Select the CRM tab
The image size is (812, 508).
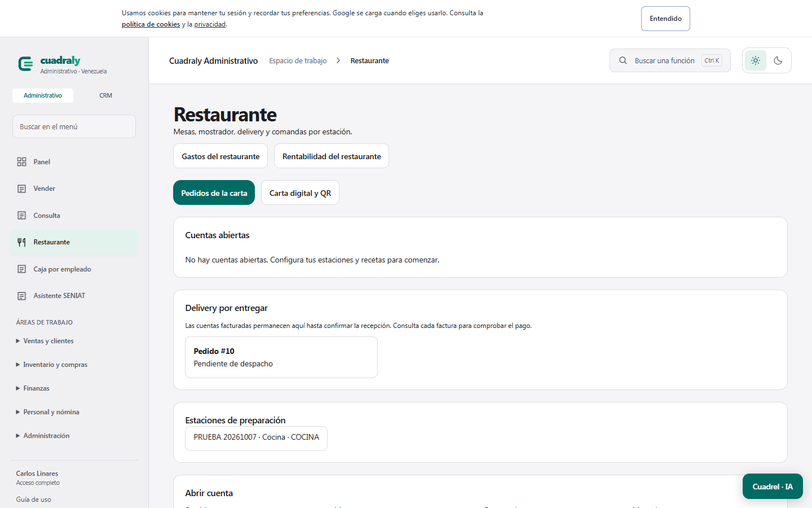pos(105,95)
